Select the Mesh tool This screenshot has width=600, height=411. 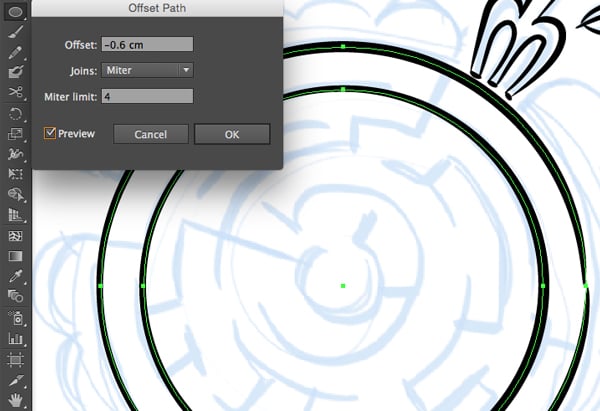pos(15,236)
